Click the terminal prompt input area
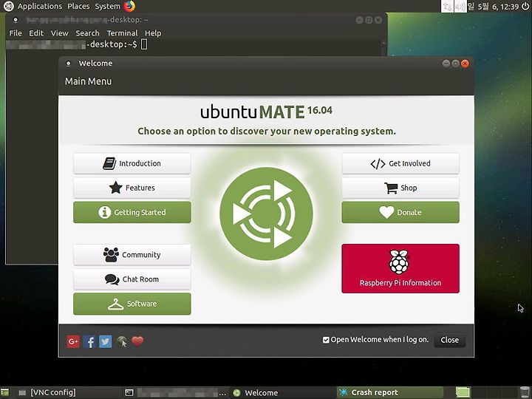The height and width of the screenshot is (399, 532). coord(144,44)
